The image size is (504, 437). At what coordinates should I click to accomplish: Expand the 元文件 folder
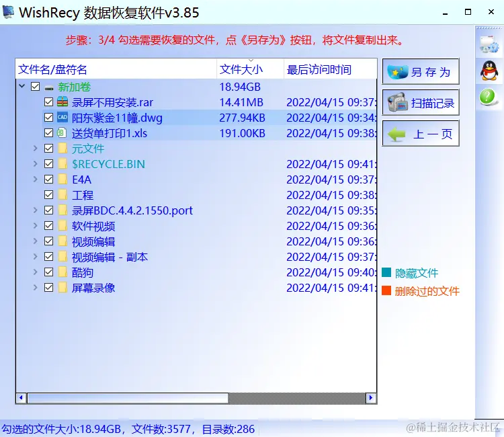click(x=36, y=148)
